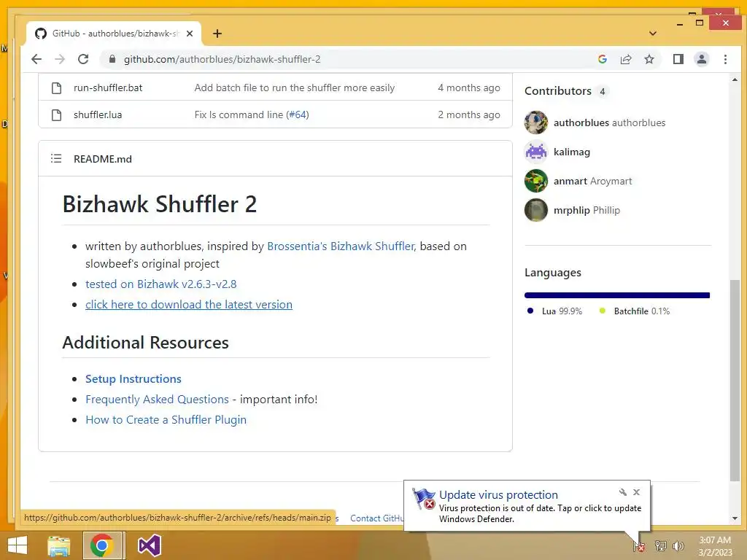Open Frequently Asked Questions link

coord(158,400)
